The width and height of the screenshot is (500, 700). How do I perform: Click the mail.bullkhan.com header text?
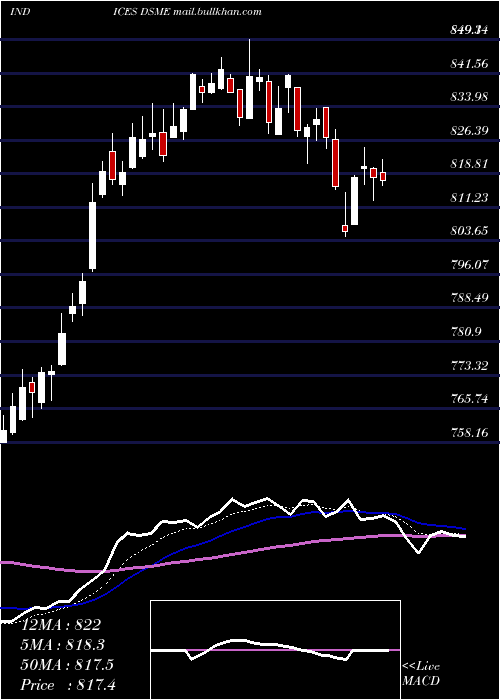click(x=217, y=12)
